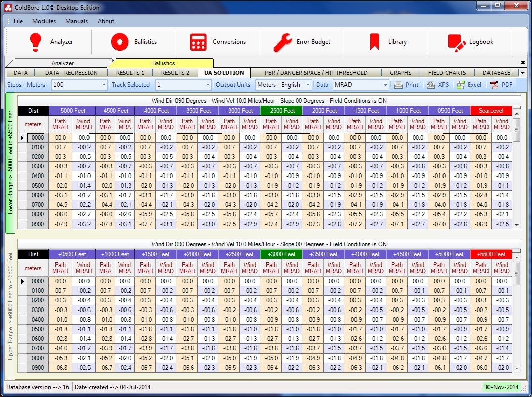Select row 0900 in upper range table
The image size is (532, 397).
point(264,368)
